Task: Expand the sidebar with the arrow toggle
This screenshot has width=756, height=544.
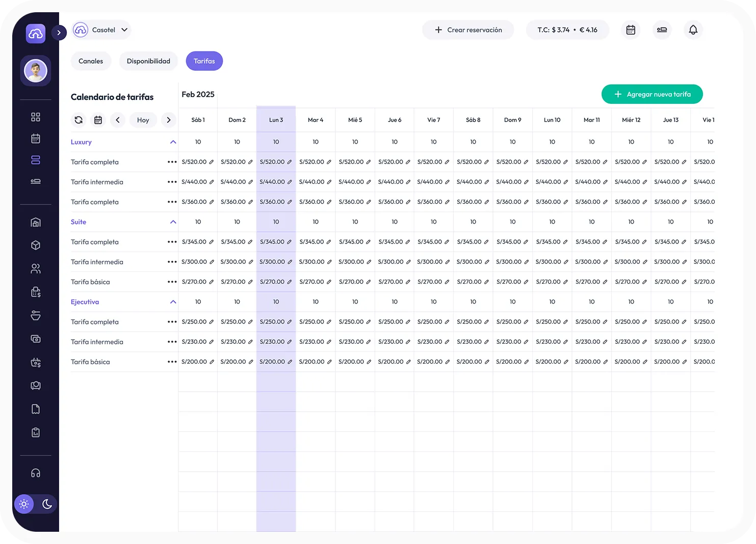Action: (59, 33)
